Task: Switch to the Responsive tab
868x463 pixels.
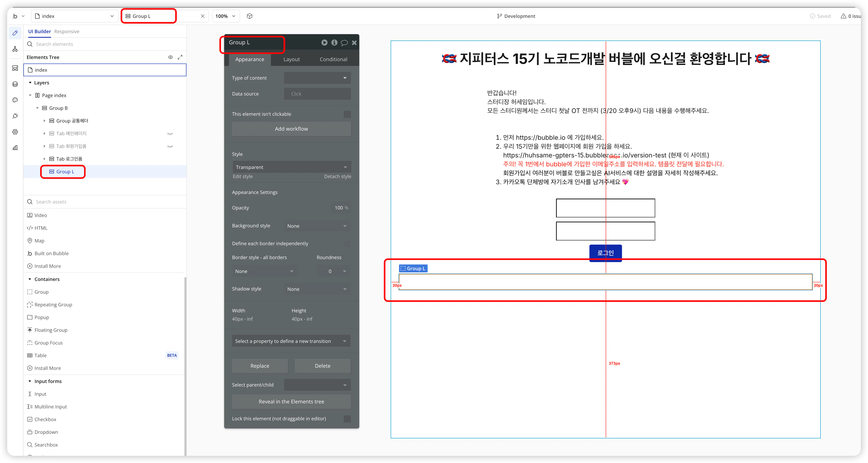Action: click(x=67, y=32)
